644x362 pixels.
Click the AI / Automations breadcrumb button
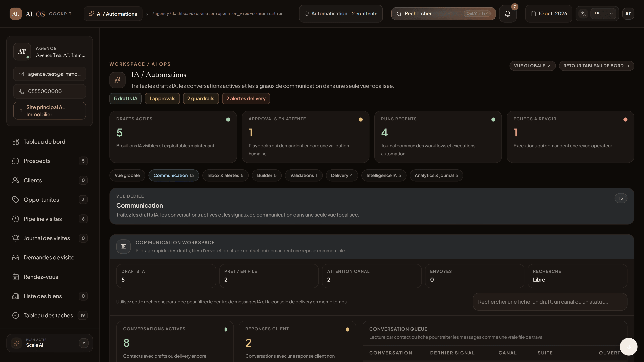coord(113,14)
